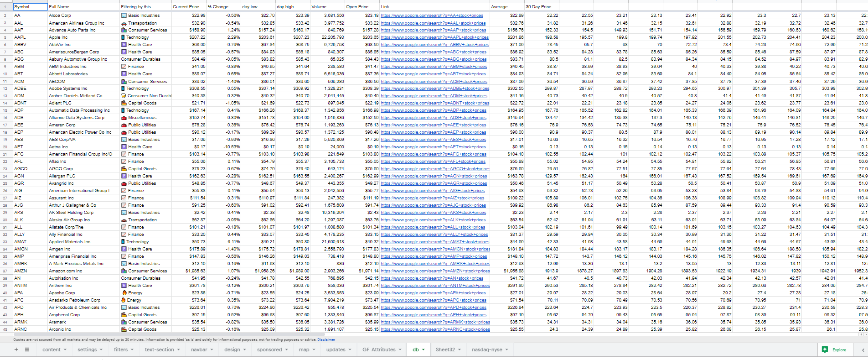The height and width of the screenshot is (360, 868).
Task: Click the building icon in Alcoa Corp row
Action: (124, 16)
